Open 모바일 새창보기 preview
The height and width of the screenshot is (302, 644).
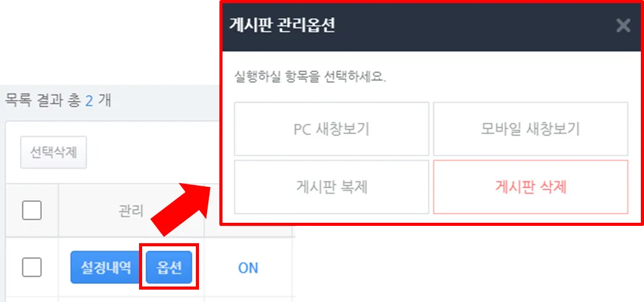[531, 129]
